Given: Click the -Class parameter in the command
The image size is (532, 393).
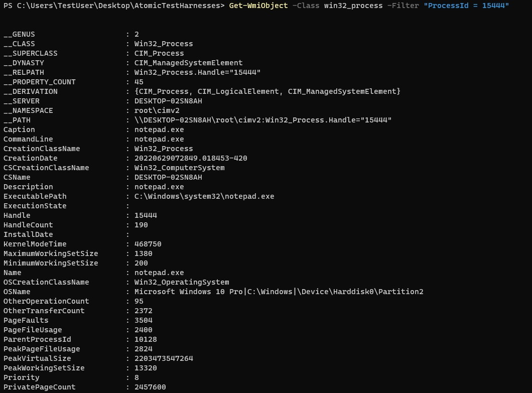Looking at the screenshot, I should coord(306,6).
